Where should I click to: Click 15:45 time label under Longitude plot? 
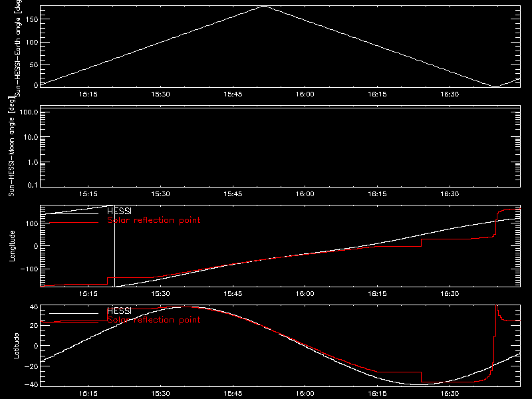[233, 294]
